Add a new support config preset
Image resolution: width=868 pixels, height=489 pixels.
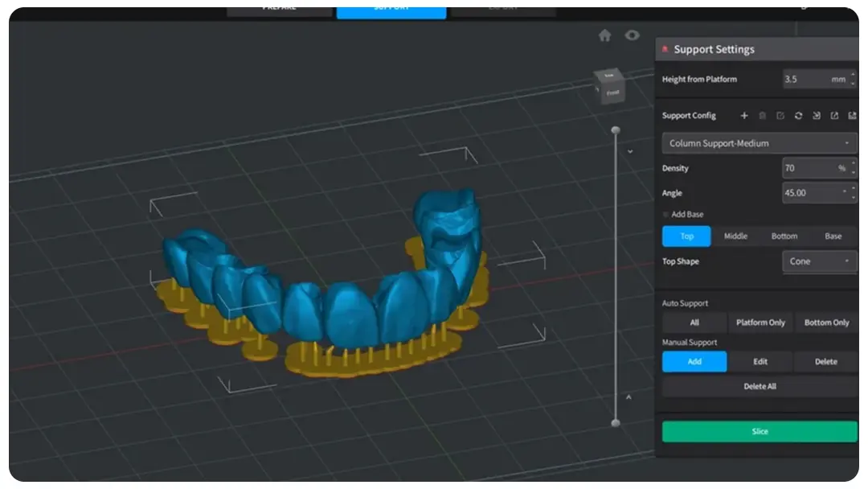[x=744, y=116]
